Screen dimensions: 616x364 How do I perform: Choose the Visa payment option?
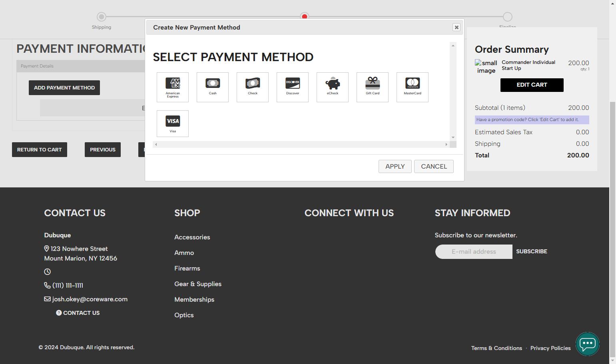pyautogui.click(x=173, y=124)
